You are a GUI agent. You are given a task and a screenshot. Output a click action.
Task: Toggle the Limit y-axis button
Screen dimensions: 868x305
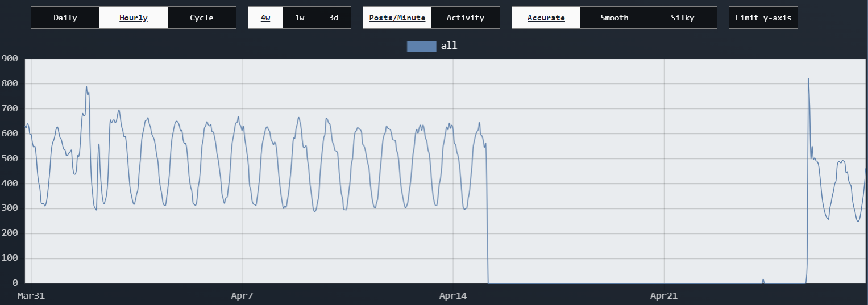(763, 18)
